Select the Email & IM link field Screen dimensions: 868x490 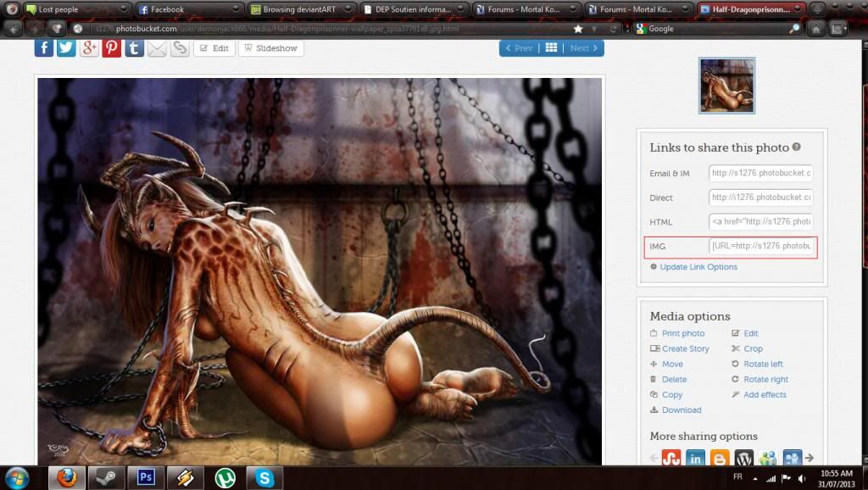760,173
